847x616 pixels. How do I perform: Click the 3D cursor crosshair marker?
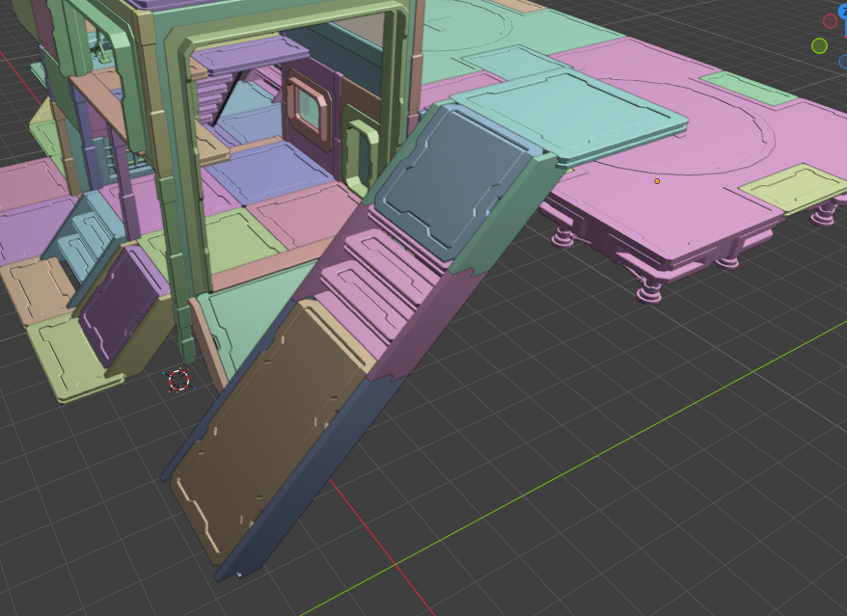click(178, 381)
